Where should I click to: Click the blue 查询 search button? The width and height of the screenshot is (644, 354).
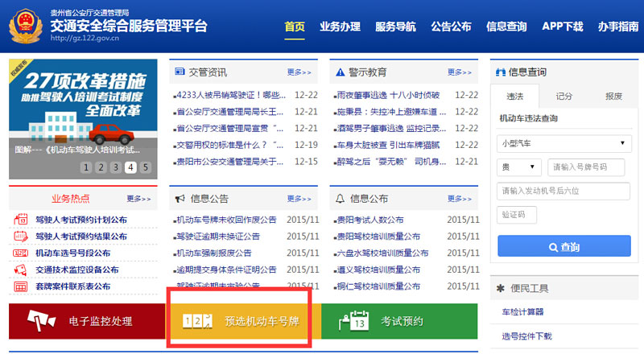[564, 246]
